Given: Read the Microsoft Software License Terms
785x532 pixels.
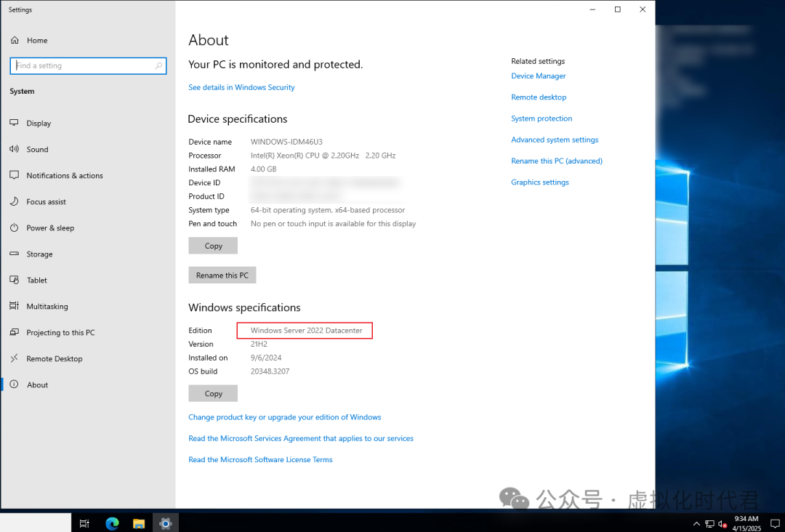Looking at the screenshot, I should point(260,459).
